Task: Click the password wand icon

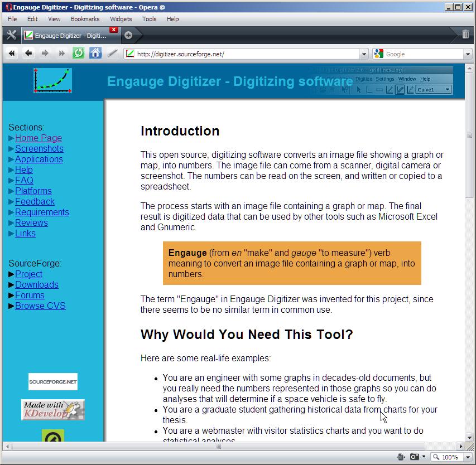Action: point(112,54)
